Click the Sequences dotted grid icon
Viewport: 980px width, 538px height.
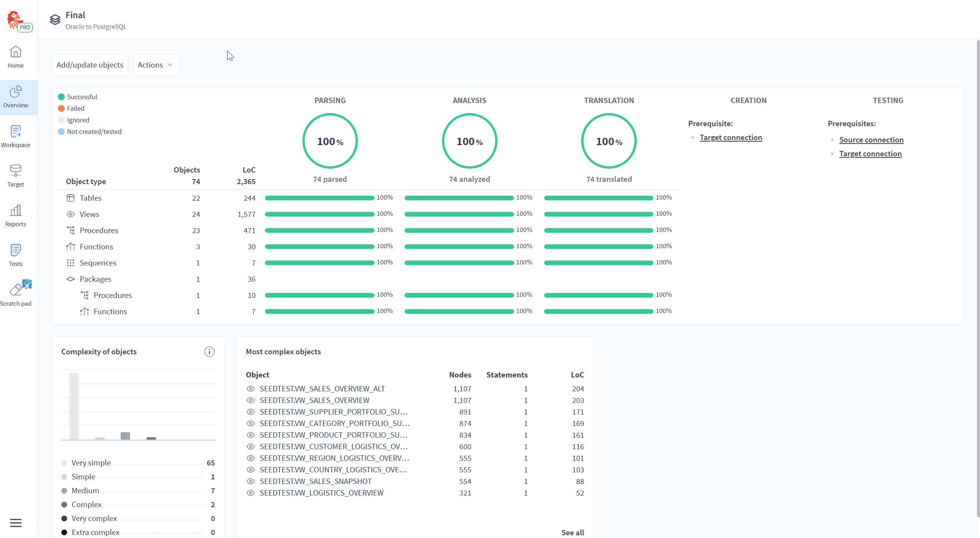tap(71, 263)
